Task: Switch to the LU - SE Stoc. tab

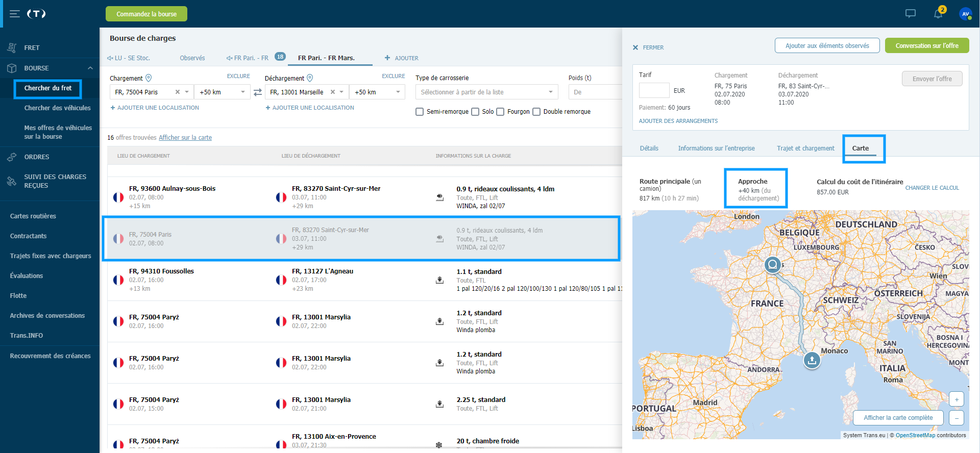Action: pyautogui.click(x=129, y=58)
